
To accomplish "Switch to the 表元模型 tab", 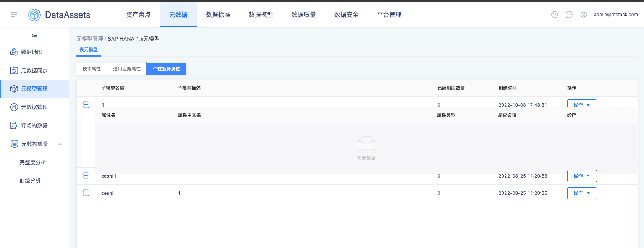I will point(89,50).
